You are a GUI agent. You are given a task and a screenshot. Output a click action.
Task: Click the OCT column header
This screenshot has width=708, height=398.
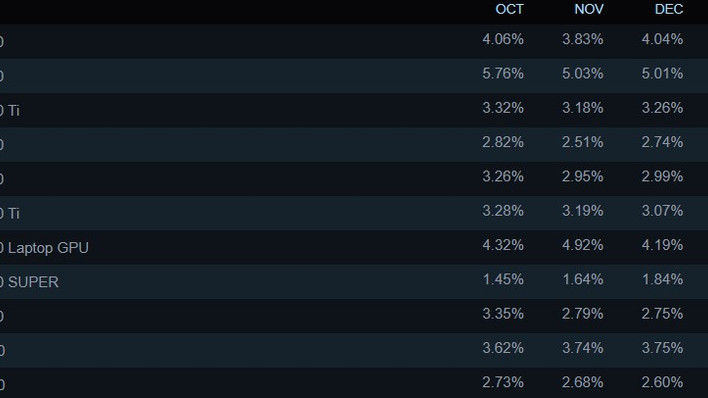point(509,9)
